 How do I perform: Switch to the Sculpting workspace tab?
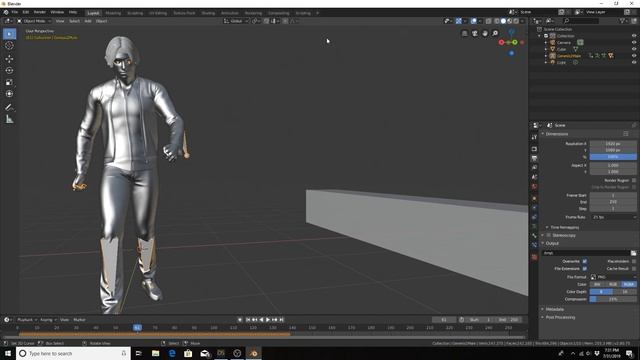point(135,13)
